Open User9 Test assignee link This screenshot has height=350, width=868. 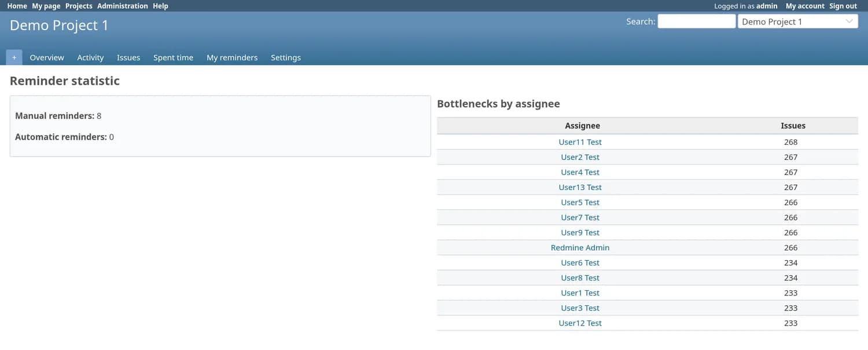(580, 232)
